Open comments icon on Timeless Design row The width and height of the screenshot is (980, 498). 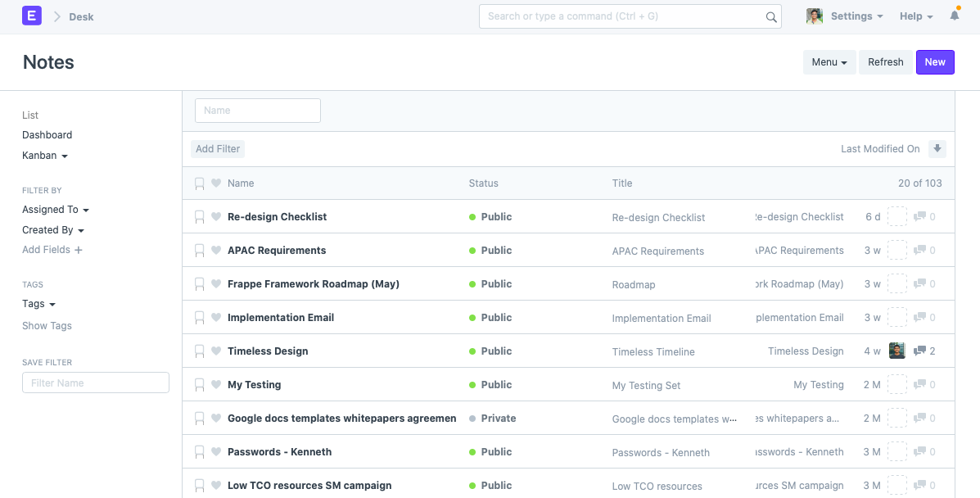[919, 351]
